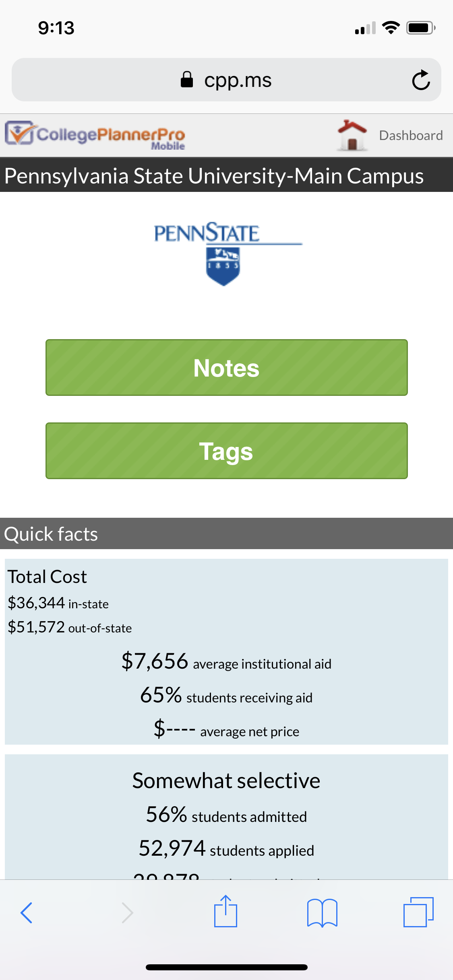
Task: Tap the cpp.ms address bar
Action: [226, 80]
